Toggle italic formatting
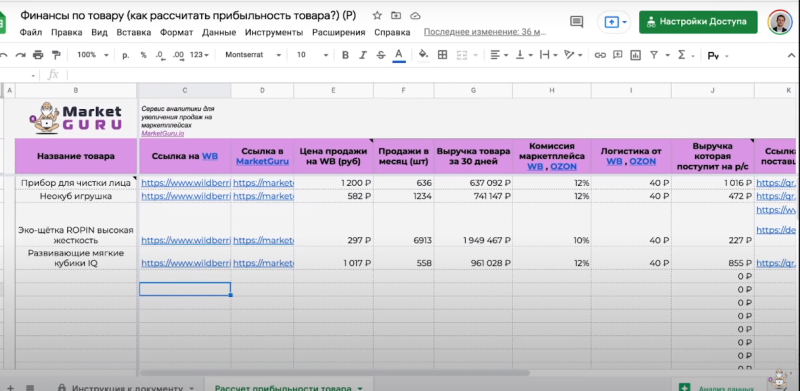Viewport: 800px width, 391px height. (x=363, y=55)
